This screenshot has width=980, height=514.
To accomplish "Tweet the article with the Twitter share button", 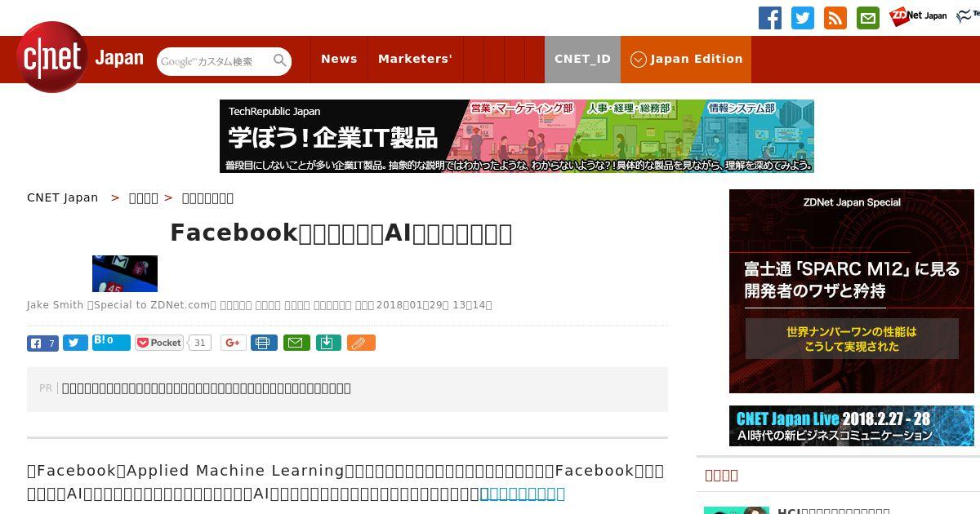I will pyautogui.click(x=75, y=343).
